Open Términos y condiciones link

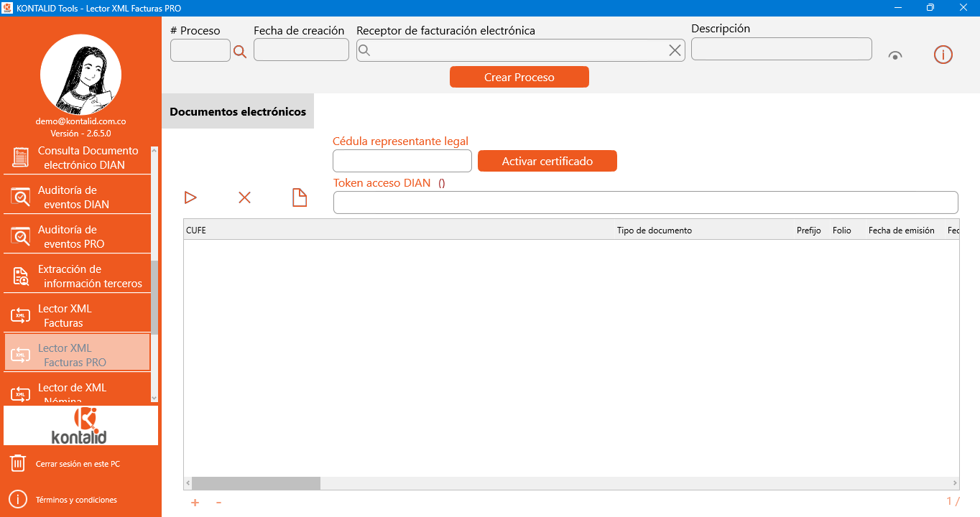tap(76, 500)
